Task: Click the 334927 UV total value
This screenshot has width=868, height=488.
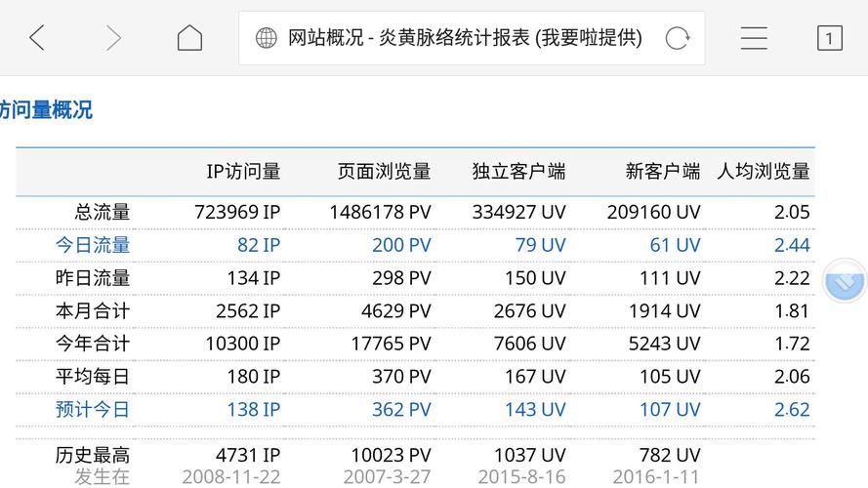Action: 518,212
